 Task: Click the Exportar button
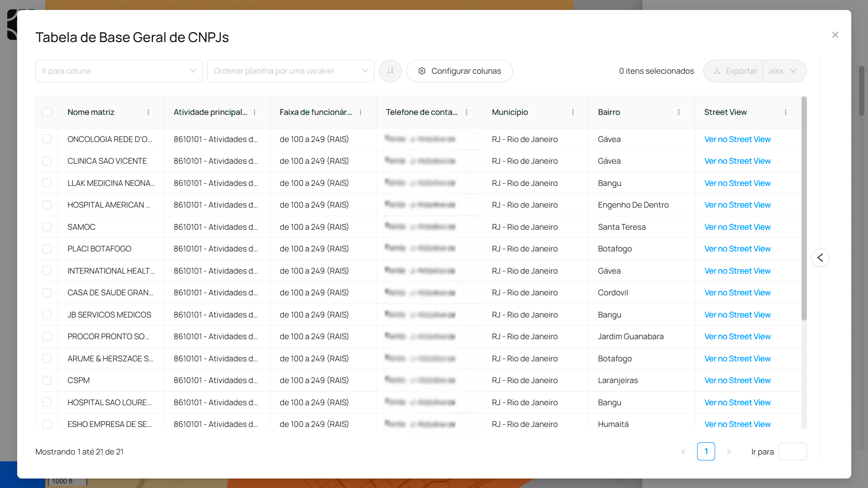(734, 71)
